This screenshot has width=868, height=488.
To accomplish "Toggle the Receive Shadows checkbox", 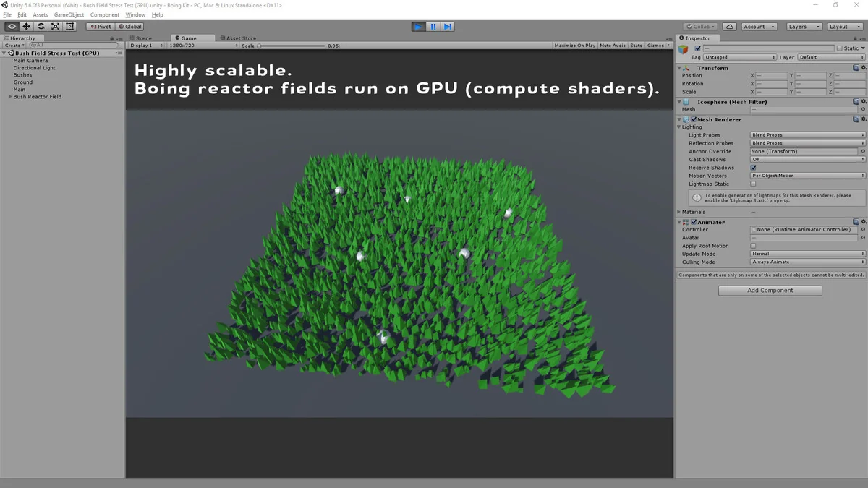I will pyautogui.click(x=753, y=168).
